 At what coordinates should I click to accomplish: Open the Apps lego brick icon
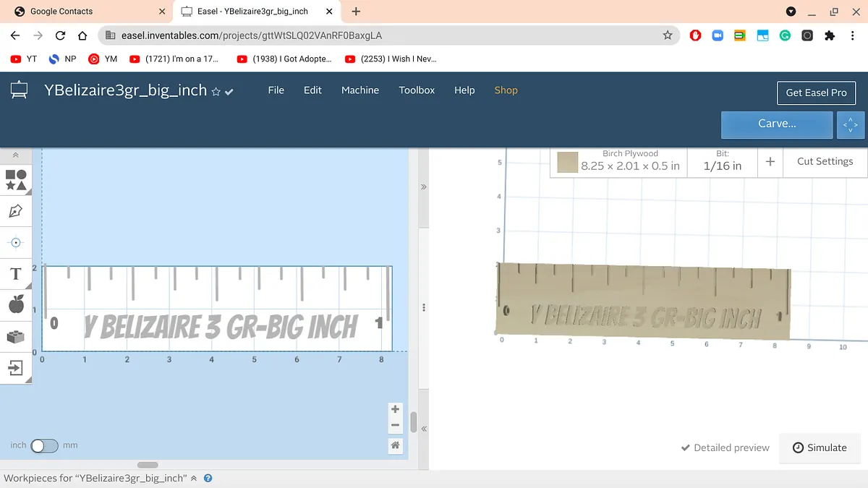16,337
